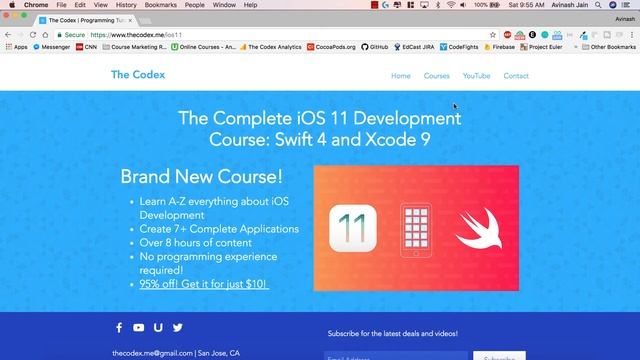640x360 pixels.
Task: Open the CNN bookmark
Action: [87, 47]
